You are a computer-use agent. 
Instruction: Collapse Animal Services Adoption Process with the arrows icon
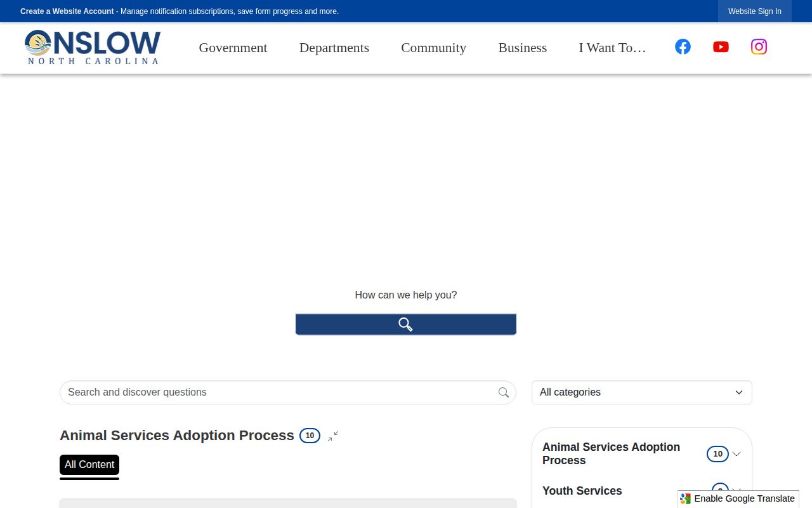333,436
